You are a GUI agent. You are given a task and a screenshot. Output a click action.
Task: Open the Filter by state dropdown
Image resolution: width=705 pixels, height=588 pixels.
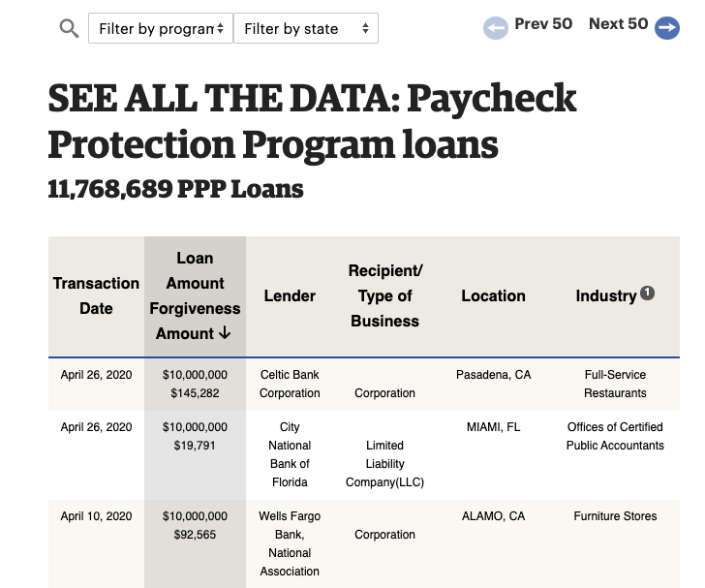point(306,28)
